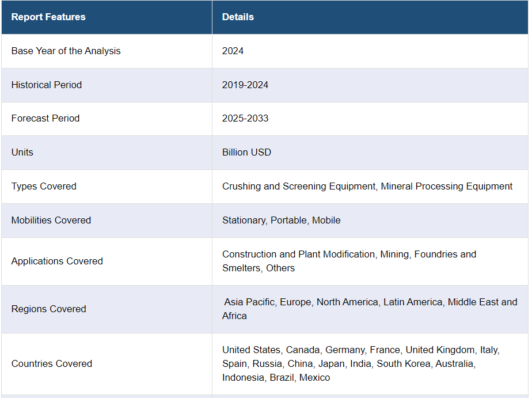The width and height of the screenshot is (532, 398).
Task: Select 'Construction and Plant Modification' details text
Action: (298, 254)
